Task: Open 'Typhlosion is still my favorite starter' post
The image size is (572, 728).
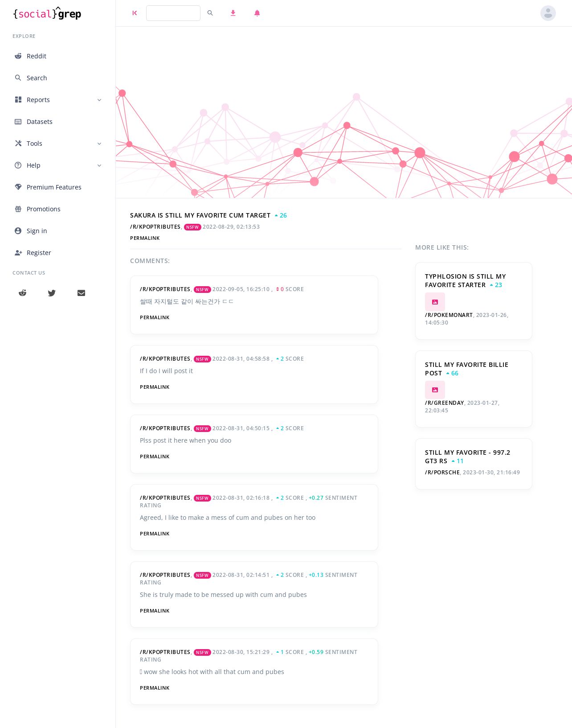Action: click(x=465, y=281)
